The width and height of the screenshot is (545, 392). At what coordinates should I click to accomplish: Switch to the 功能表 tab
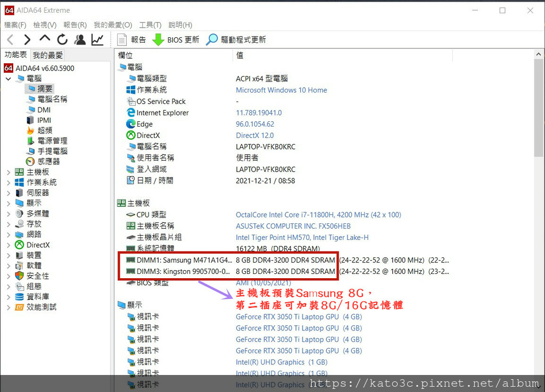[x=15, y=55]
